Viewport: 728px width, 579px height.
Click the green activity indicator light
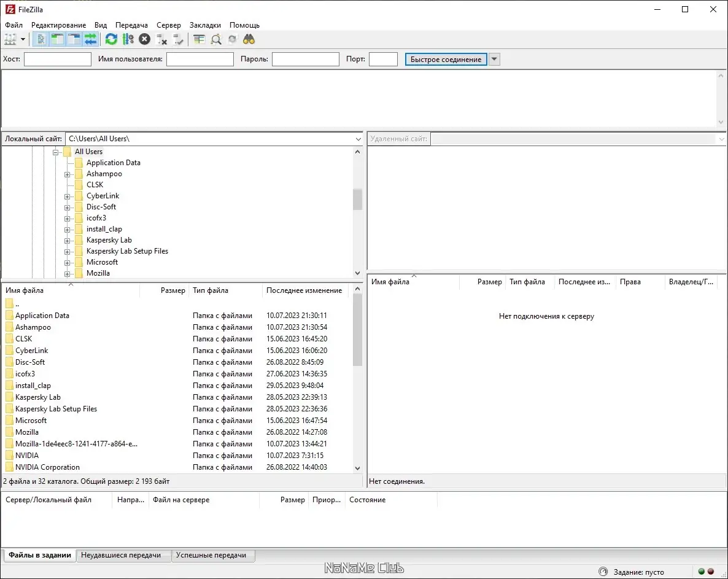(x=702, y=572)
